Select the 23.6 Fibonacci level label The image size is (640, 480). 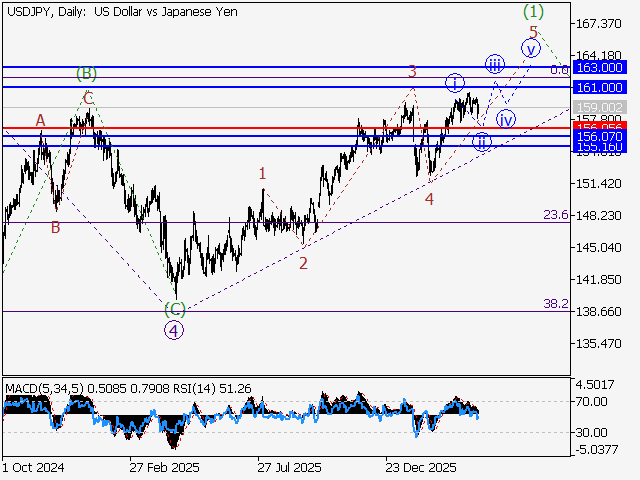coord(556,215)
